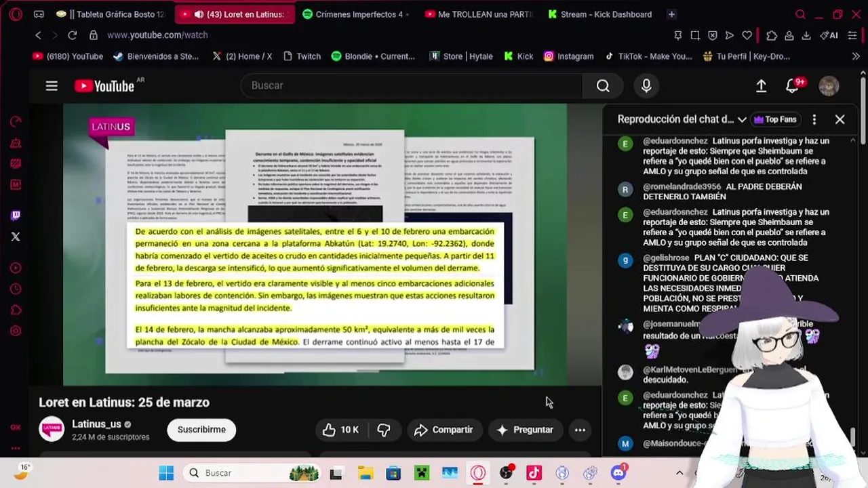Open the sidebar extensions cube icon

(x=16, y=310)
